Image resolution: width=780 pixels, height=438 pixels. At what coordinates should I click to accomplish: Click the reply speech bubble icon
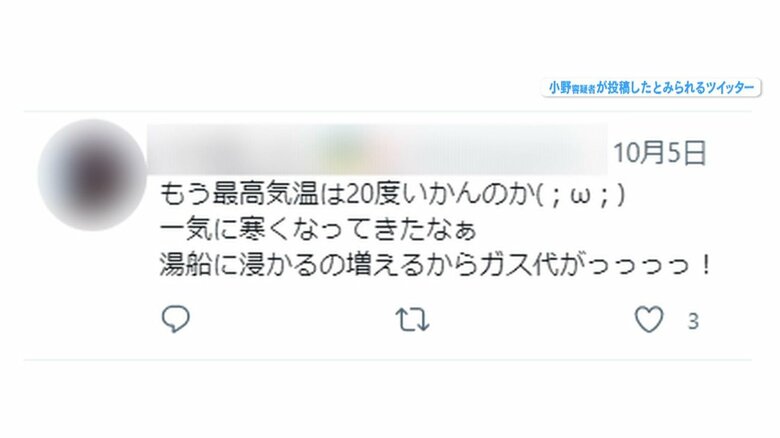pyautogui.click(x=176, y=319)
